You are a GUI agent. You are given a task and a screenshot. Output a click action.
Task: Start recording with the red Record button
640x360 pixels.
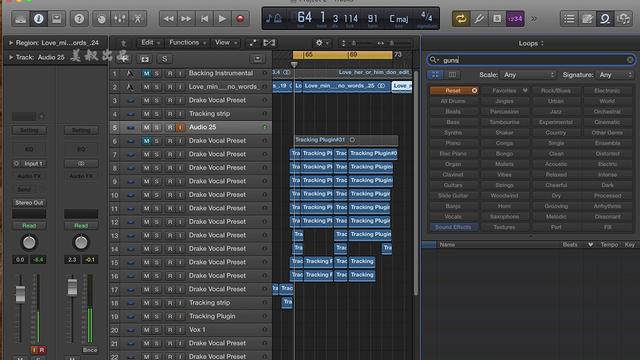[240, 19]
